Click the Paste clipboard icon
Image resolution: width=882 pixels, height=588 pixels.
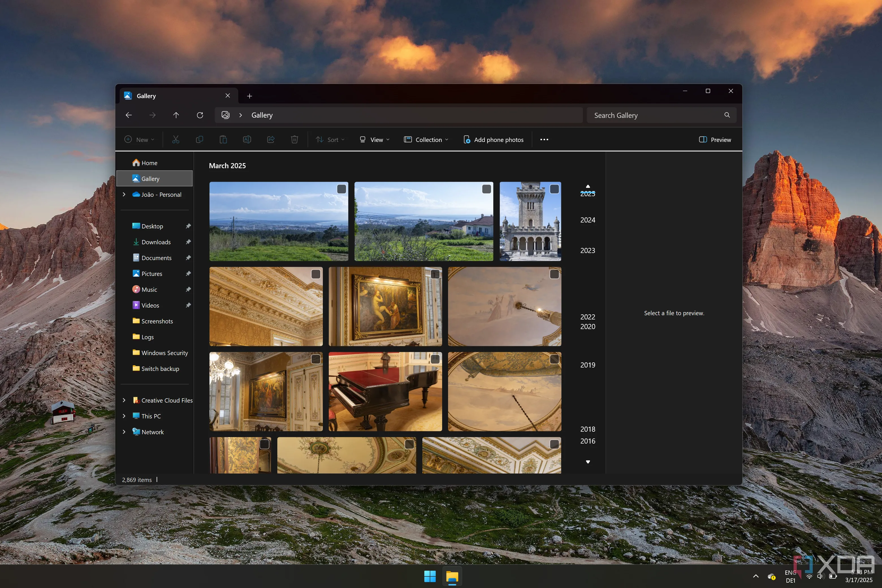tap(223, 139)
